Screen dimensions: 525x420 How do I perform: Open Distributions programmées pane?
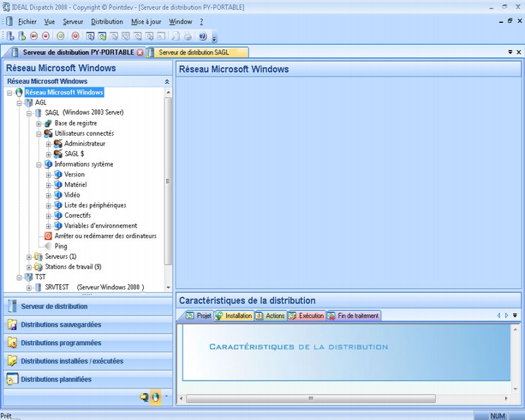coord(88,343)
